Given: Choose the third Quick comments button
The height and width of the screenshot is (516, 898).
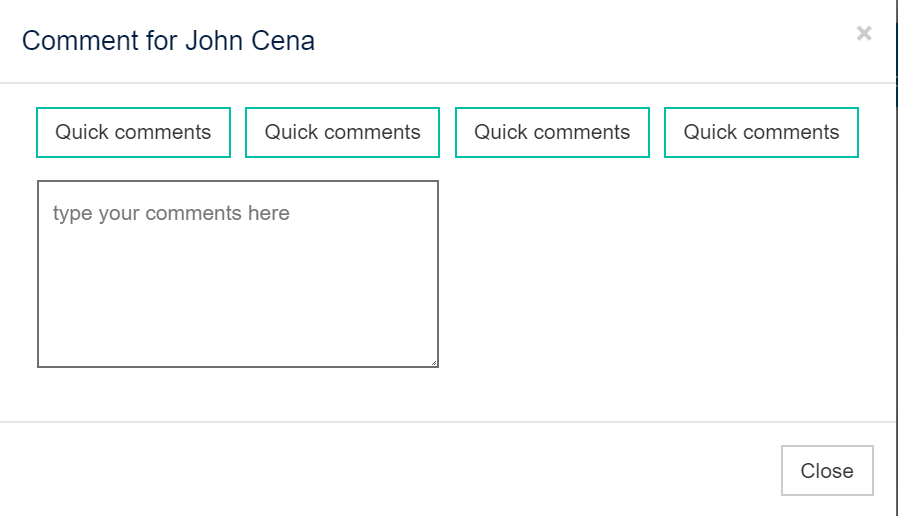Looking at the screenshot, I should coord(552,133).
